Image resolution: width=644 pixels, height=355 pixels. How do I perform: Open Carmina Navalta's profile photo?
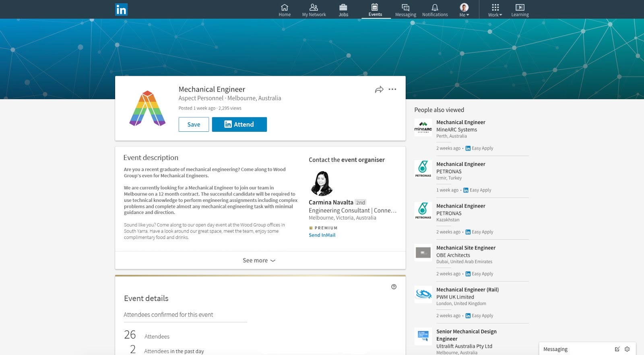pos(322,183)
